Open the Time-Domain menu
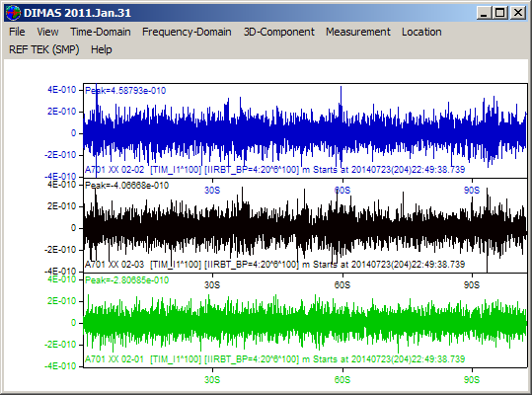Screen dimensions: 532x395 (101, 32)
